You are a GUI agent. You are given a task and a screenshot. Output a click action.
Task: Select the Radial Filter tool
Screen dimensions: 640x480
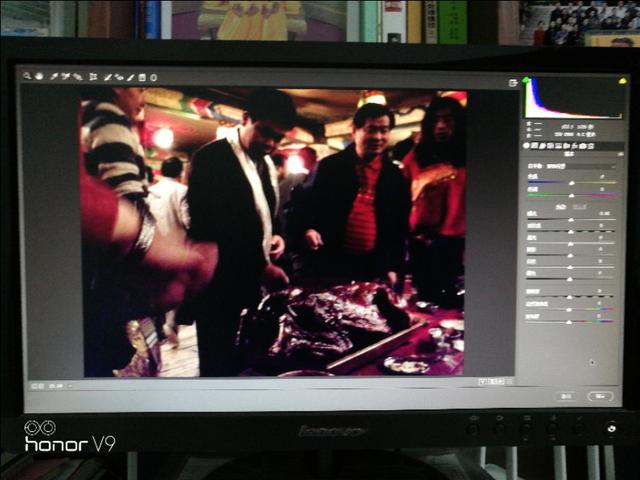pos(153,77)
